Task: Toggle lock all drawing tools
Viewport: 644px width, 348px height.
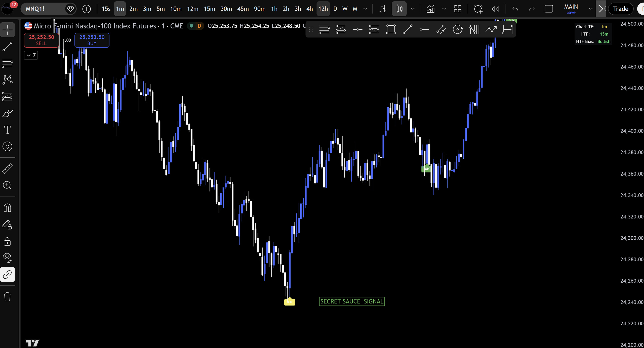Action: 8,241
